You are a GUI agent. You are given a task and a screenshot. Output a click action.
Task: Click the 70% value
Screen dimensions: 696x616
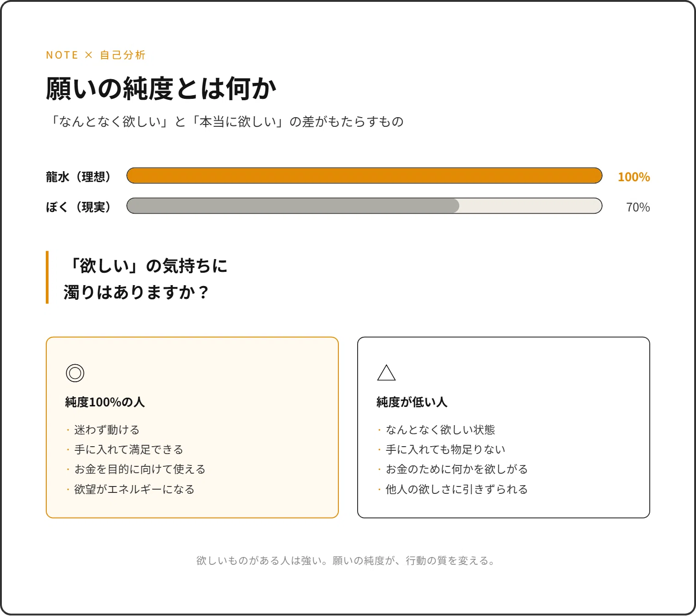(x=638, y=207)
